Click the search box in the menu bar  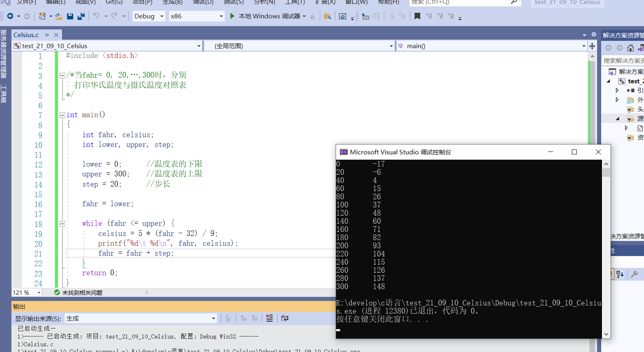[465, 2]
